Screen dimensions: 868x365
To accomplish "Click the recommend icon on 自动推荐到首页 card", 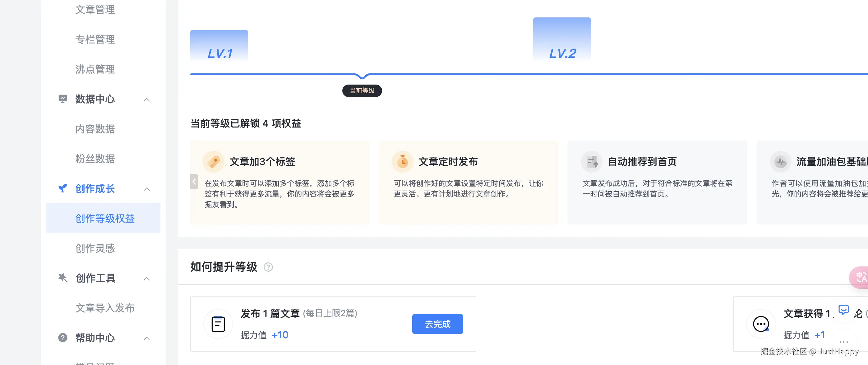I will 592,161.
